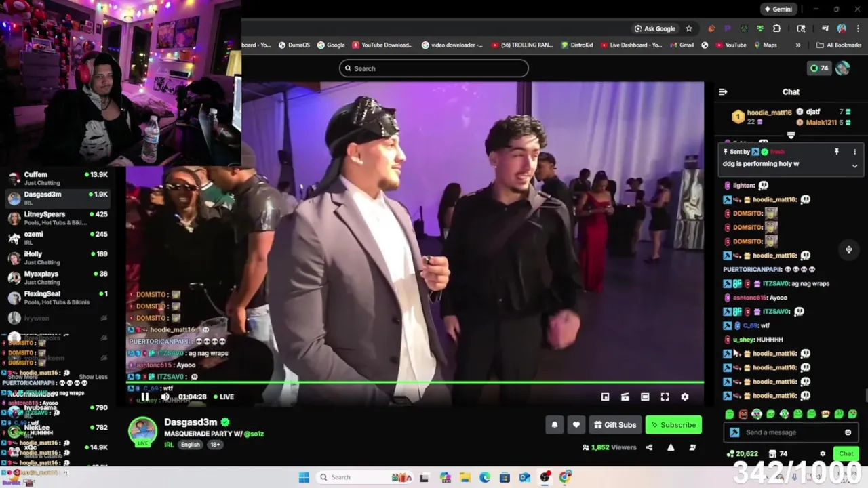
Task: Open the YouTube bookmark
Action: click(x=730, y=45)
